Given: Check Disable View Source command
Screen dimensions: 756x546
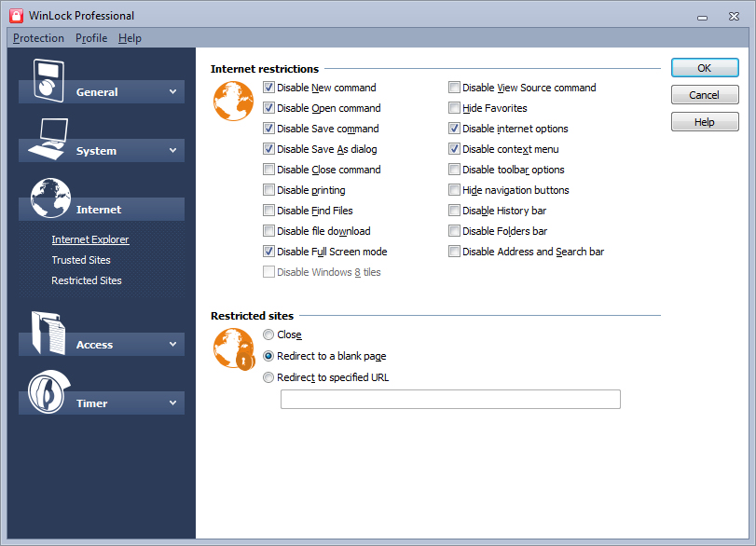Looking at the screenshot, I should coord(454,88).
